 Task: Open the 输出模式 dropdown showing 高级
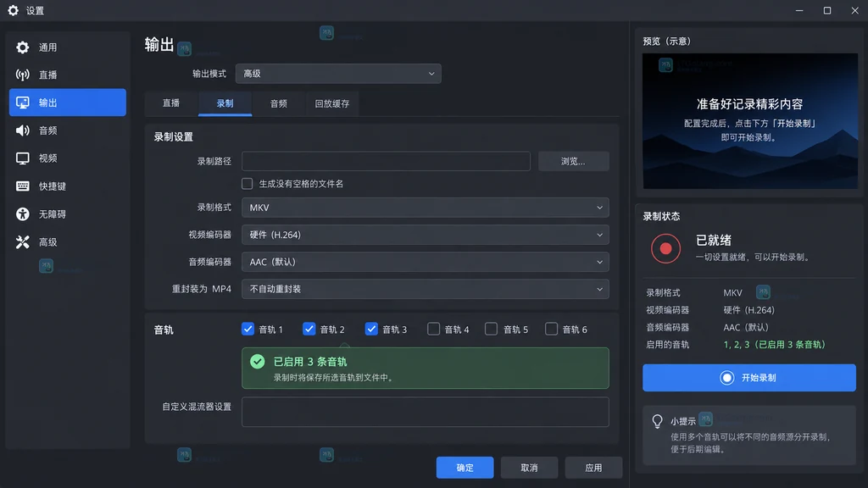coord(338,74)
